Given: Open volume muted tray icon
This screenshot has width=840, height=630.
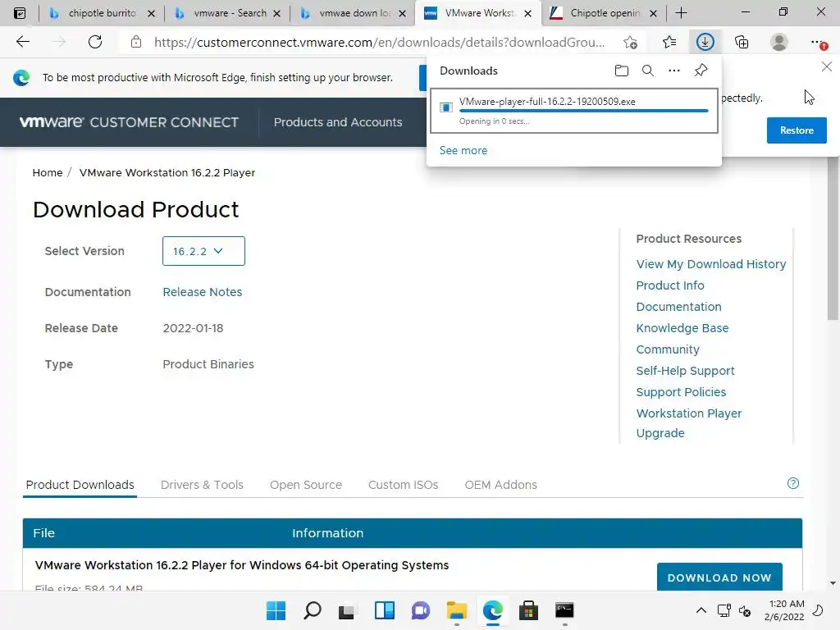Looking at the screenshot, I should [x=745, y=610].
